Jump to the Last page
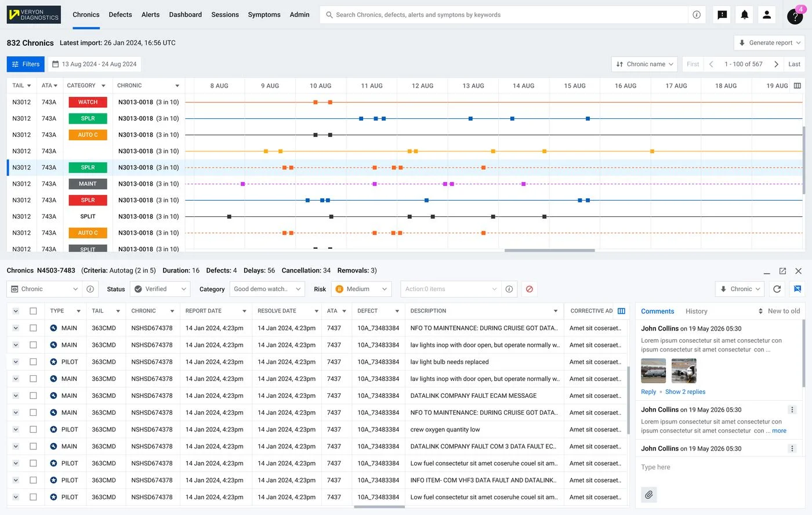This screenshot has height=515, width=812. tap(794, 64)
